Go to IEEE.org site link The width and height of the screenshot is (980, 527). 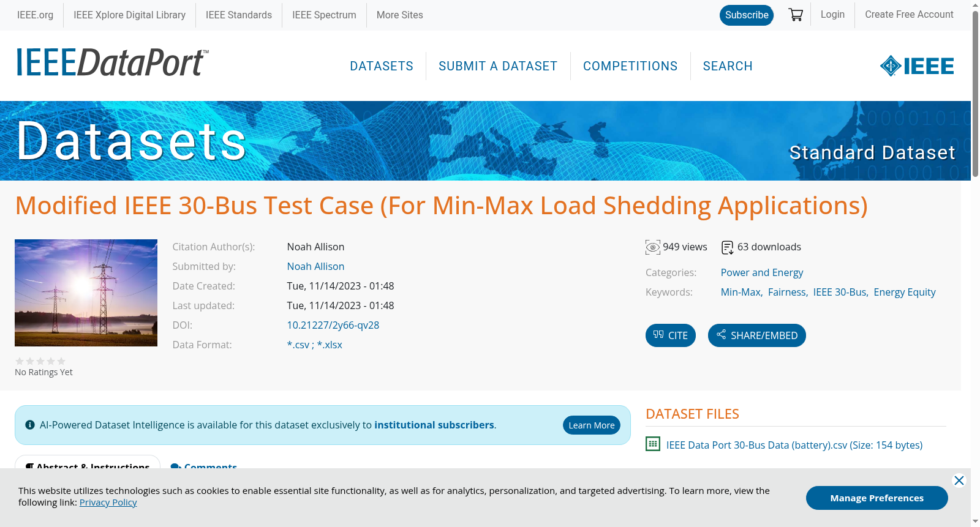(x=35, y=15)
